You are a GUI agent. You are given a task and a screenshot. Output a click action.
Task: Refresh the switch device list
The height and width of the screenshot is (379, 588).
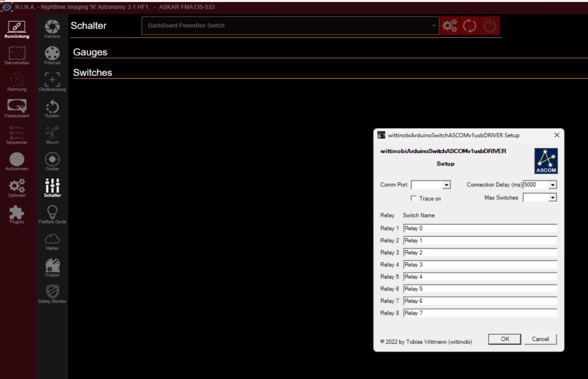tap(469, 26)
